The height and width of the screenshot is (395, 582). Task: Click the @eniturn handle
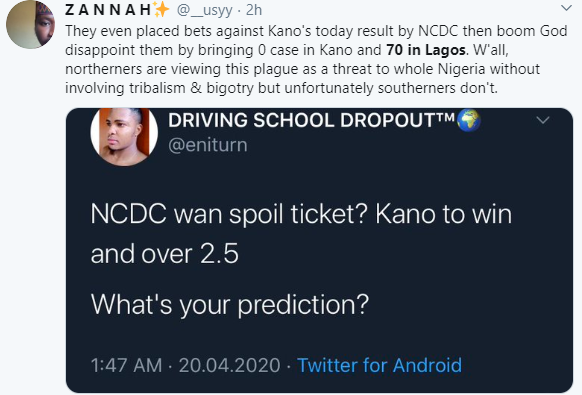point(208,145)
